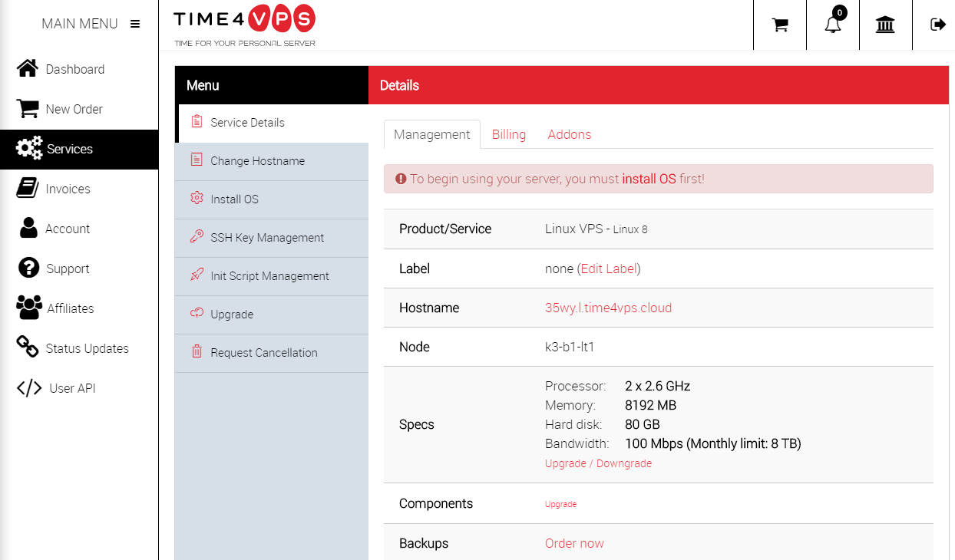Click the Affiliates group icon

click(29, 308)
